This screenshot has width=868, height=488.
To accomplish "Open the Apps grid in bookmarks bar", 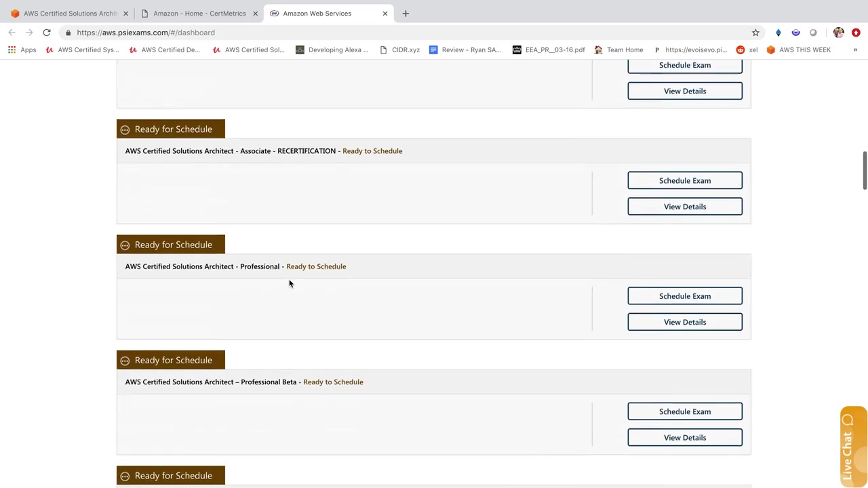I will point(22,49).
